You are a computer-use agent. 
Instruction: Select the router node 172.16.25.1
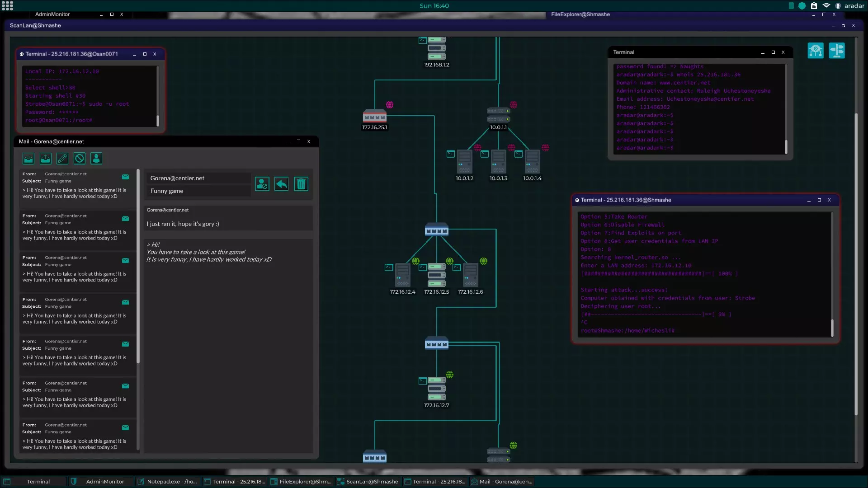click(374, 117)
